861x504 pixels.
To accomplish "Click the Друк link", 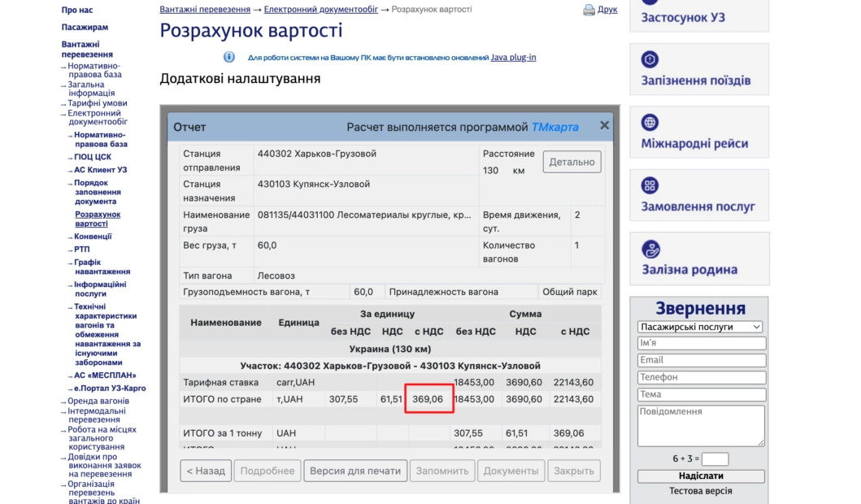I will [607, 9].
